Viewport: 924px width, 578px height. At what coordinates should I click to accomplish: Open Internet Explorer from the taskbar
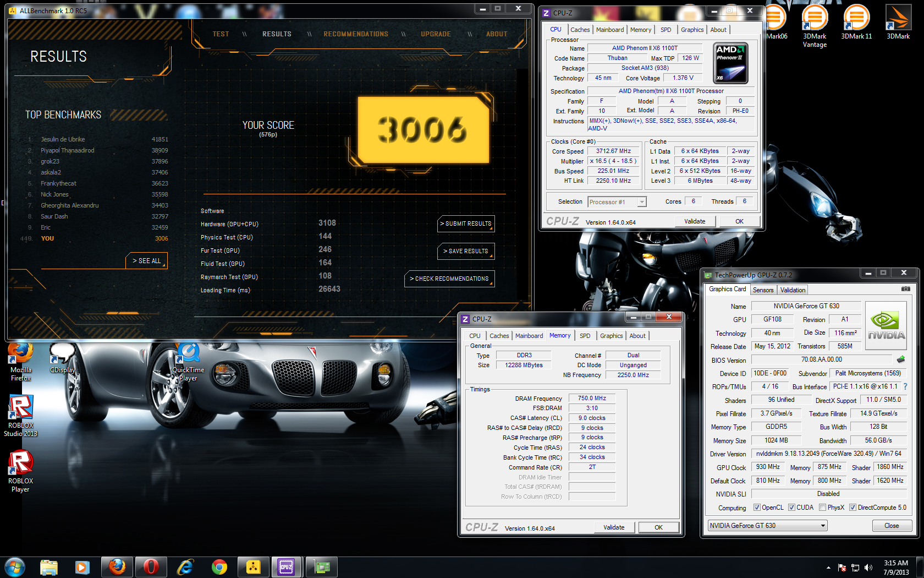[185, 567]
